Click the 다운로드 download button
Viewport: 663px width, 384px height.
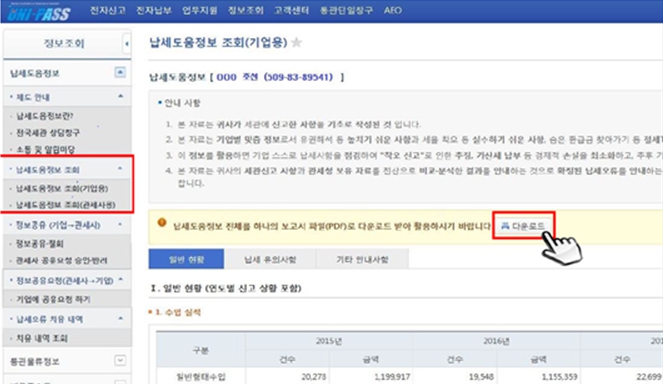(523, 226)
